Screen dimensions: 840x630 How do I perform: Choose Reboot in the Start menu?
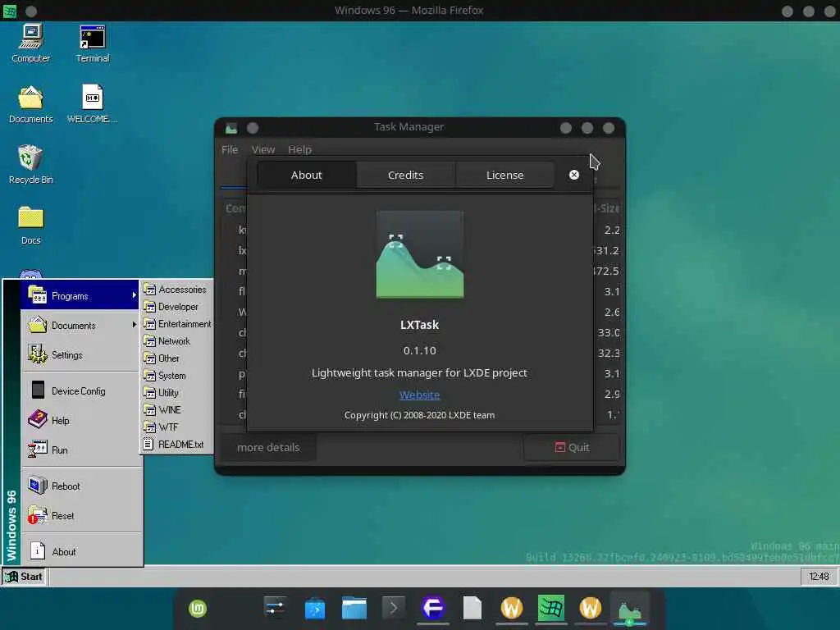(x=80, y=486)
